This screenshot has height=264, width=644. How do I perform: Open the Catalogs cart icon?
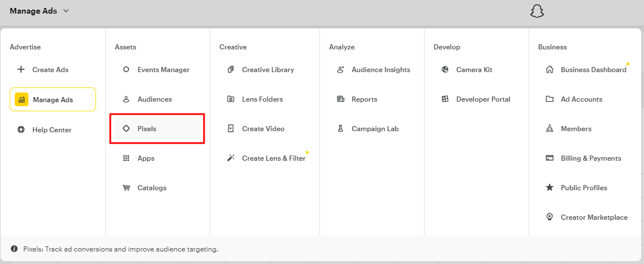coord(126,188)
